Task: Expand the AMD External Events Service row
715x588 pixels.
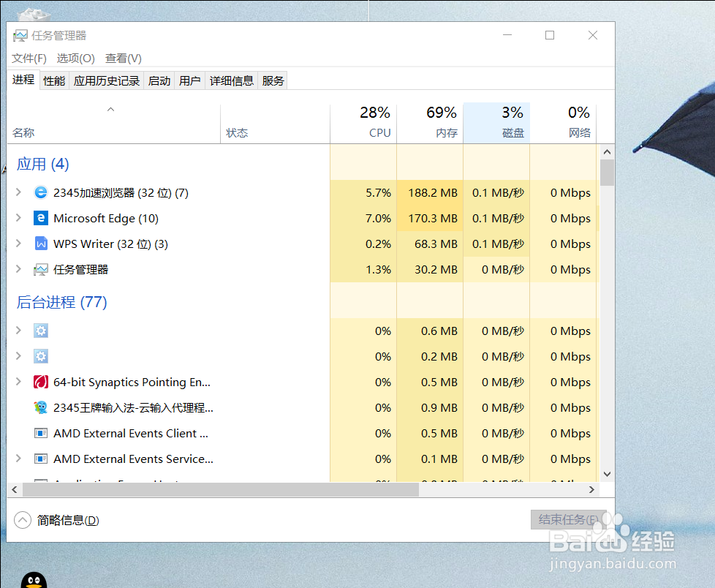Action: tap(18, 459)
